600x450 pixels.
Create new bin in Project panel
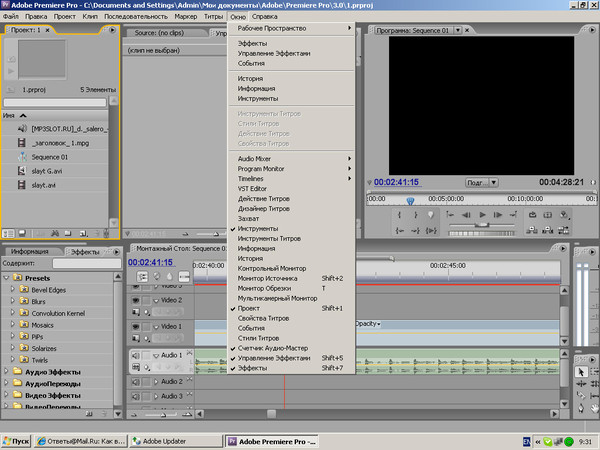point(68,233)
